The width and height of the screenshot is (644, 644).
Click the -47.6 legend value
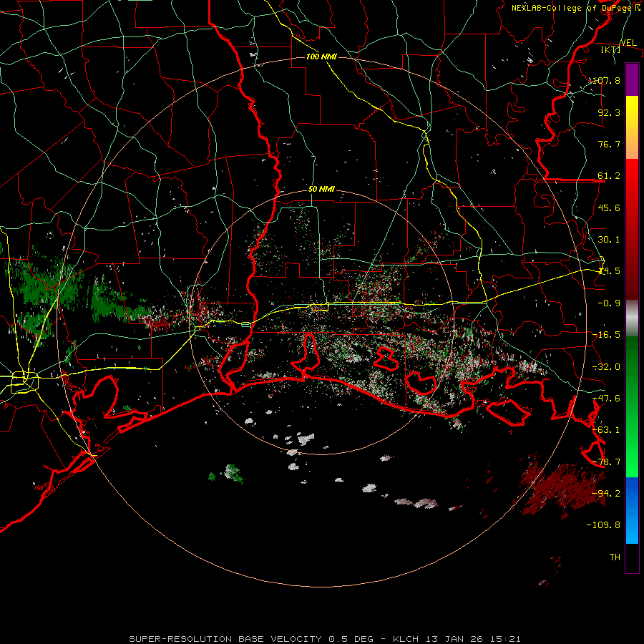coord(607,399)
